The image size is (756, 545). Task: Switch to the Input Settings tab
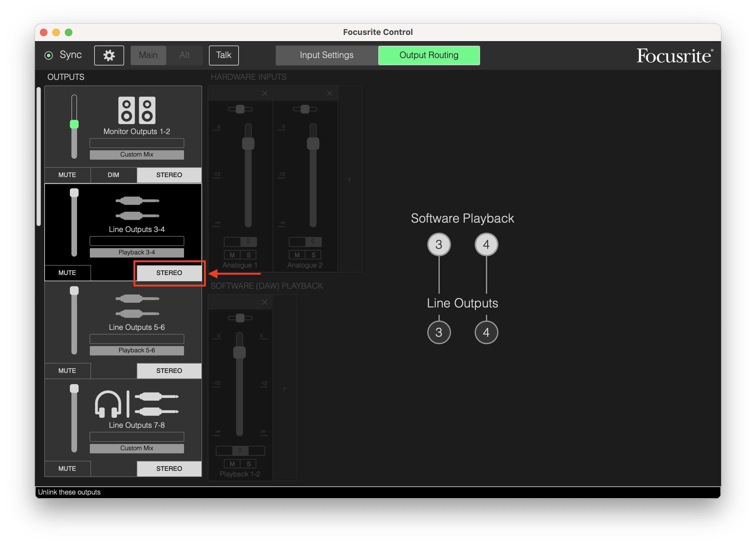(327, 55)
